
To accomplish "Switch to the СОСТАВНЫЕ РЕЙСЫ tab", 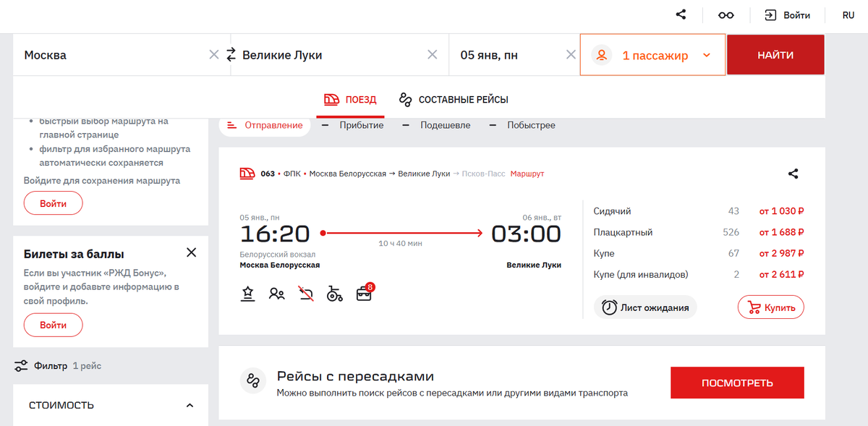I will click(x=464, y=98).
